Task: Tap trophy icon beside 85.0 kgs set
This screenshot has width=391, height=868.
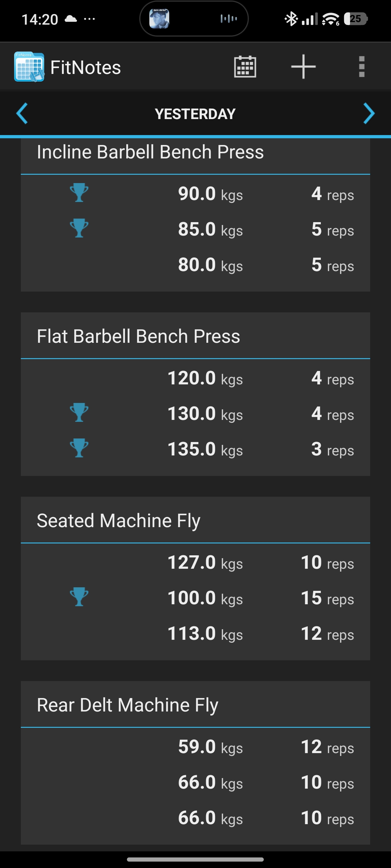Action: tap(79, 228)
